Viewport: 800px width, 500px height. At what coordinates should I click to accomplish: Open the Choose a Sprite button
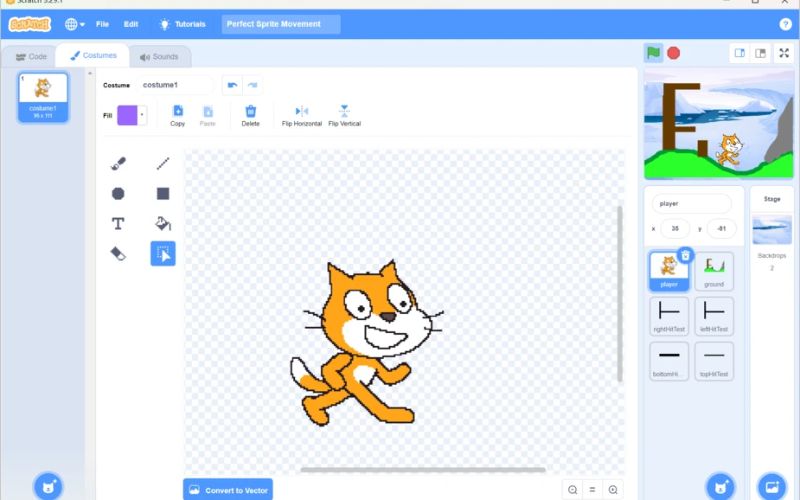[x=720, y=486]
